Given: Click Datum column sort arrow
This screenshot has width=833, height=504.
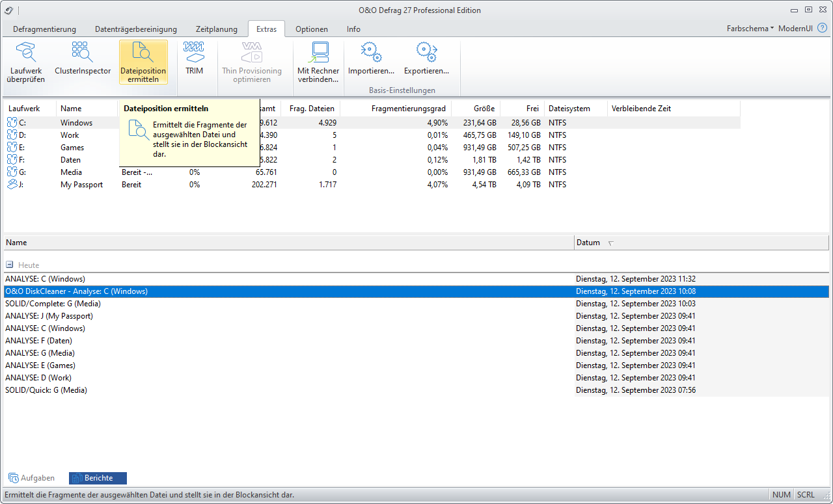Looking at the screenshot, I should 610,243.
